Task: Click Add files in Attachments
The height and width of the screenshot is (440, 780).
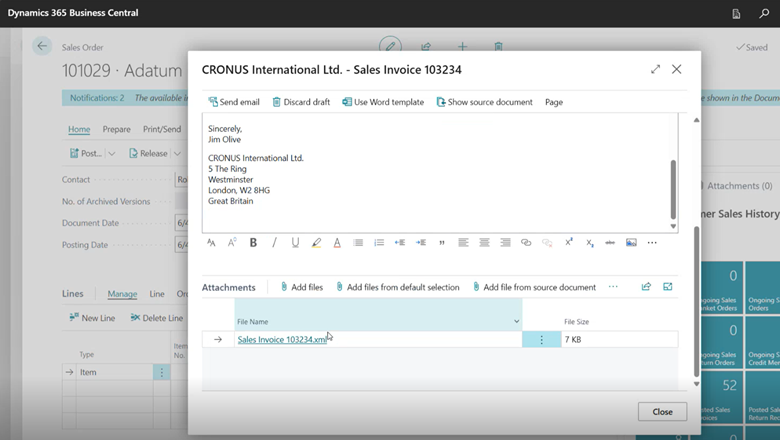Action: click(301, 287)
